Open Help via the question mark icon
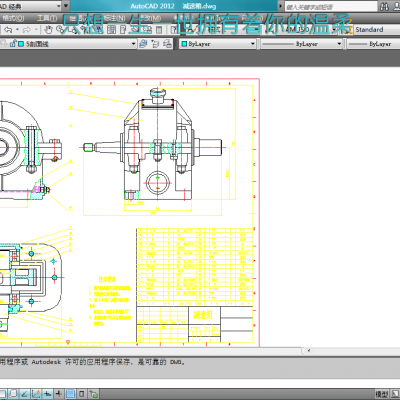Viewport: 400px width, 400px height. click(174, 30)
